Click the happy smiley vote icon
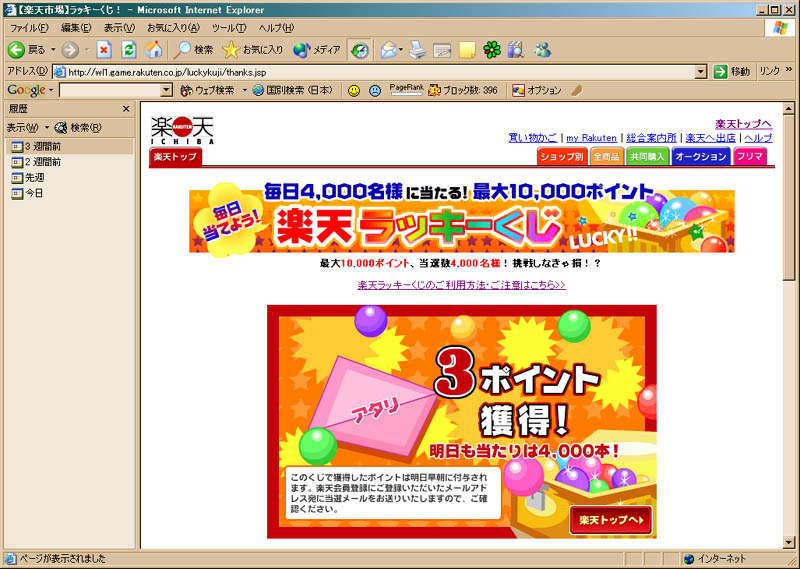This screenshot has width=800, height=569. coord(354,90)
